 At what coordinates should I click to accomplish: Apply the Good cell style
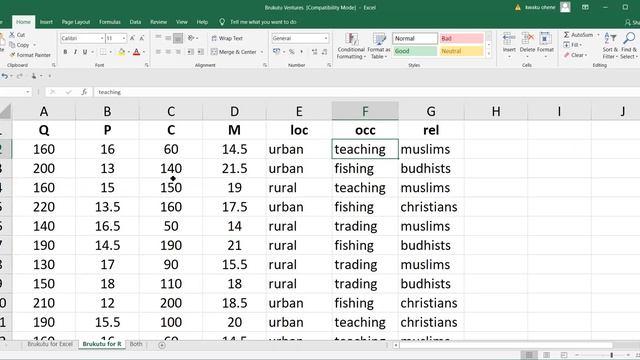coord(415,51)
